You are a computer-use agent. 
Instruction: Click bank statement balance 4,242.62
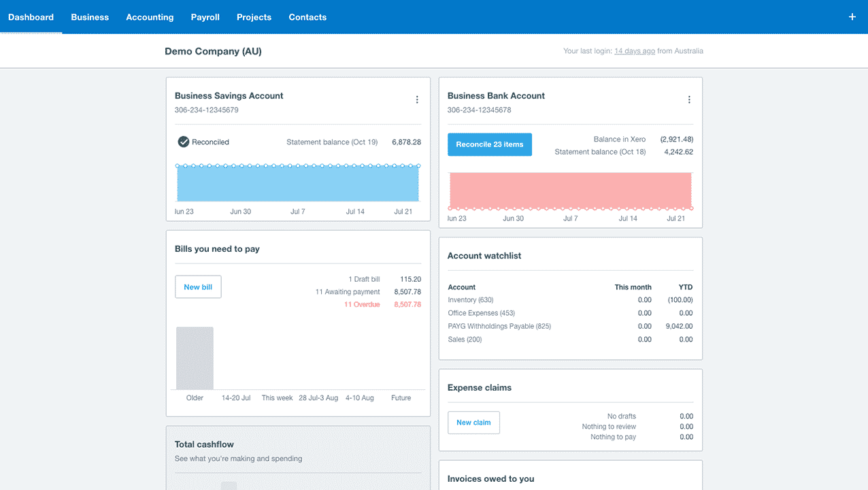[x=679, y=152]
